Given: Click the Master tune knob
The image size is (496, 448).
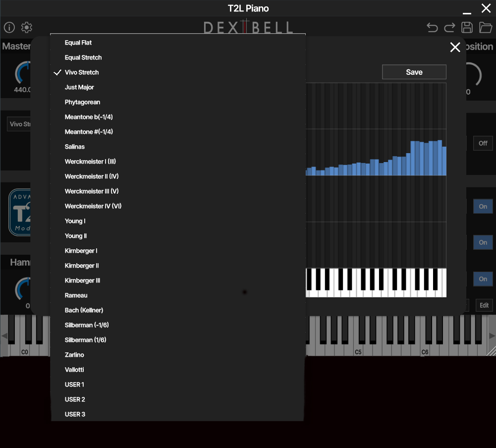Looking at the screenshot, I should pos(23,73).
